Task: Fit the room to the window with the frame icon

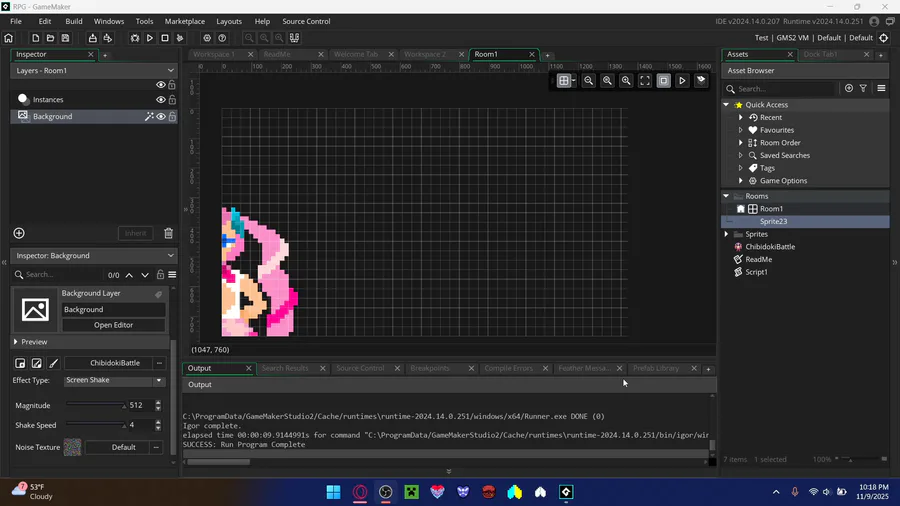Action: [645, 81]
